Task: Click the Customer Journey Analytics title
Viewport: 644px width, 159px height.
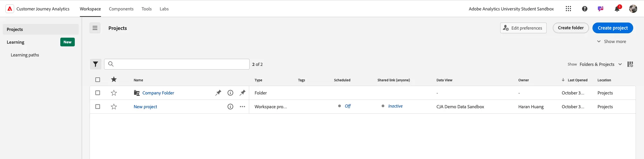Action: [x=43, y=9]
